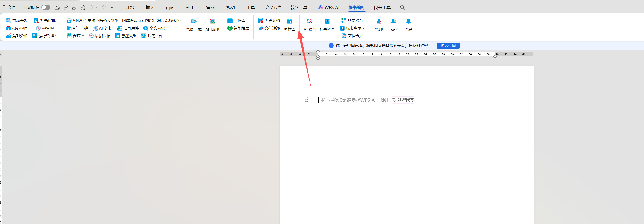Open the AI 助理 assistant
Image resolution: width=644 pixels, height=224 pixels.
tap(212, 21)
